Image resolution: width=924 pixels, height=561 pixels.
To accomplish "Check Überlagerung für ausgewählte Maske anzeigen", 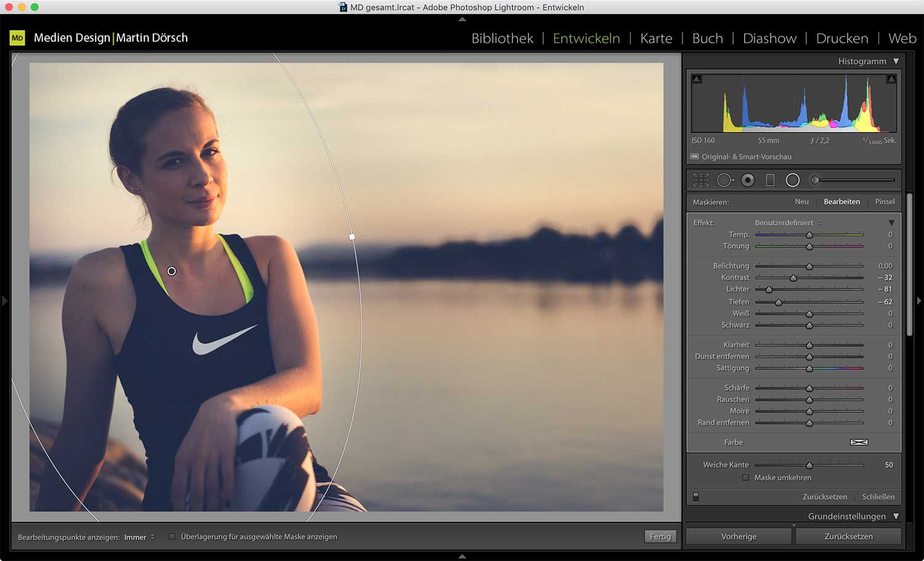I will (x=172, y=537).
